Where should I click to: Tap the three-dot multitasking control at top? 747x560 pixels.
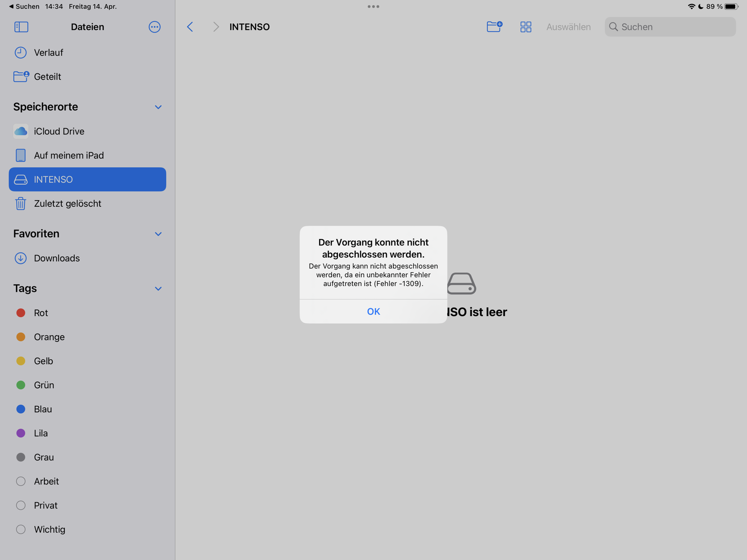tap(373, 6)
